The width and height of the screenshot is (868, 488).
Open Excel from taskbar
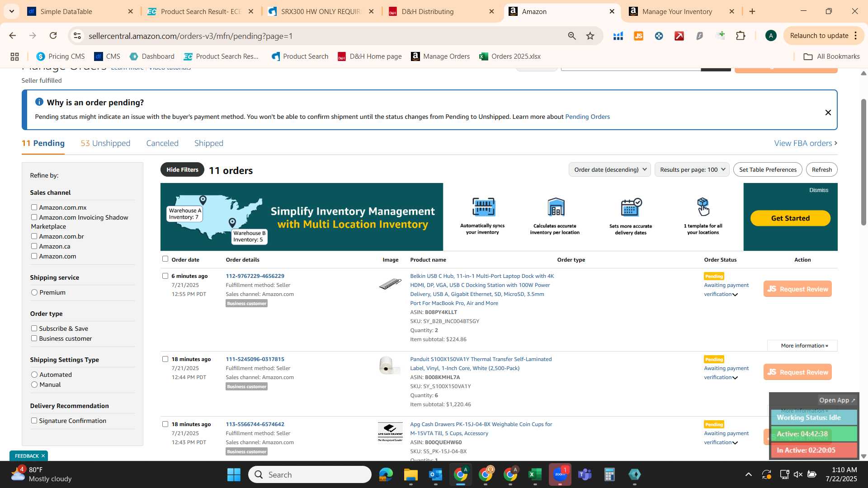pyautogui.click(x=535, y=474)
